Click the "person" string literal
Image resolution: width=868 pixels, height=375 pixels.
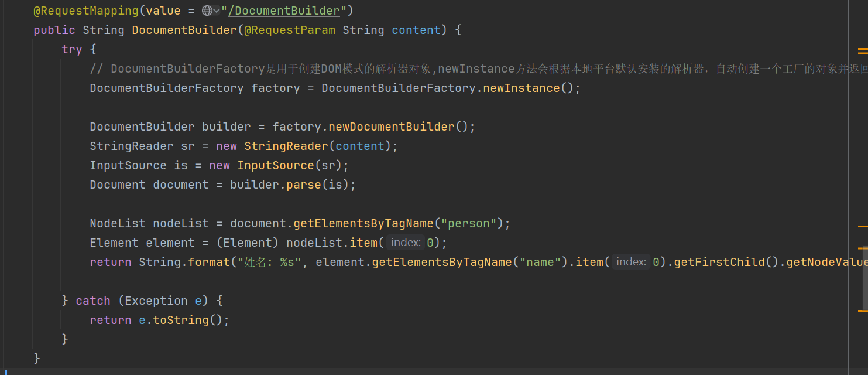tap(469, 223)
